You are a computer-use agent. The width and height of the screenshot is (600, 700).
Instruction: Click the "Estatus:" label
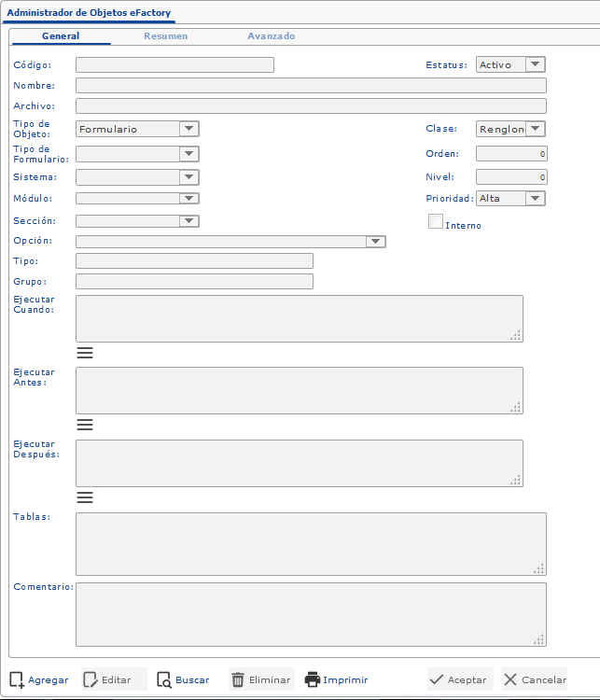point(446,65)
